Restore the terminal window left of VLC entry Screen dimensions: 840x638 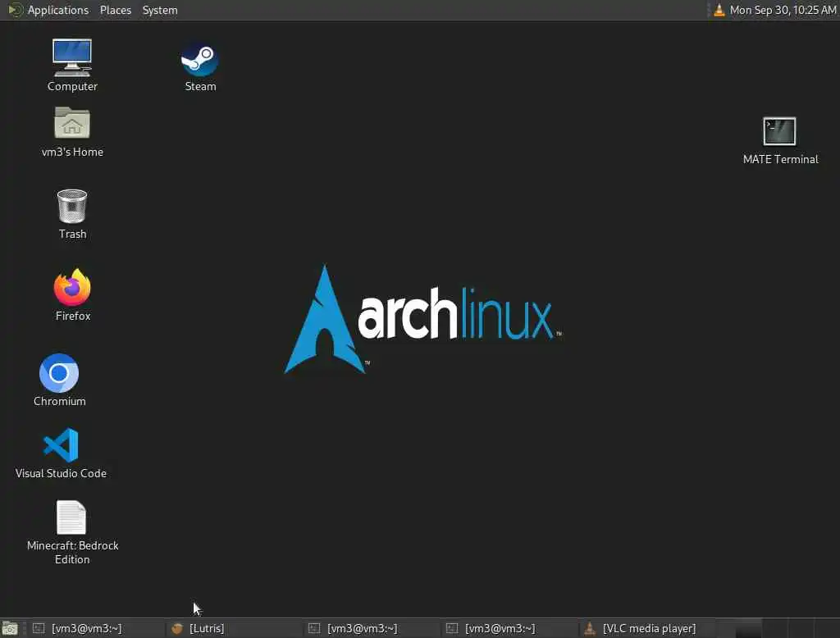(x=510, y=628)
